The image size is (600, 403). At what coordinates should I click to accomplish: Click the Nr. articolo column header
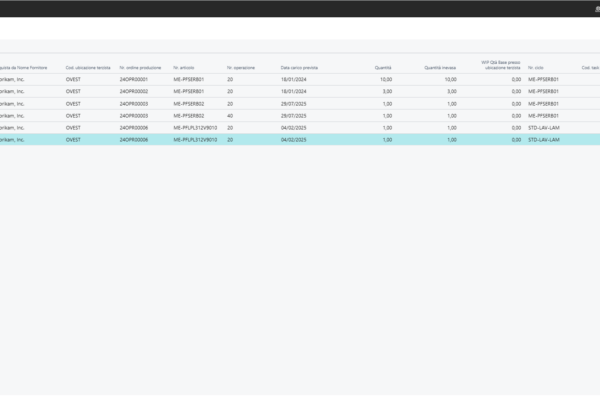(x=186, y=68)
